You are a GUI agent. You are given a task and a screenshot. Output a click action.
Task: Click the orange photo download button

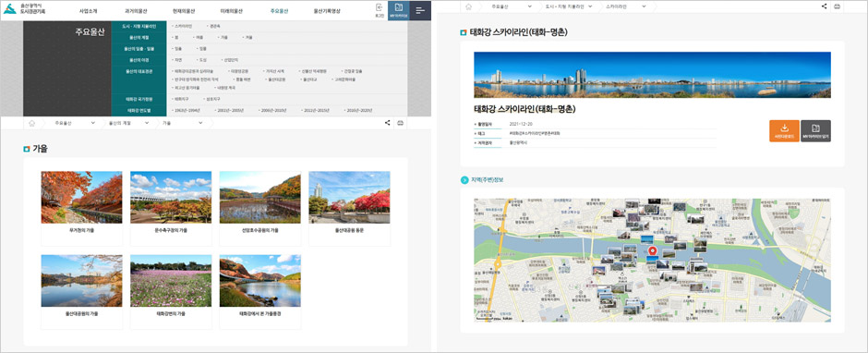[x=784, y=131]
